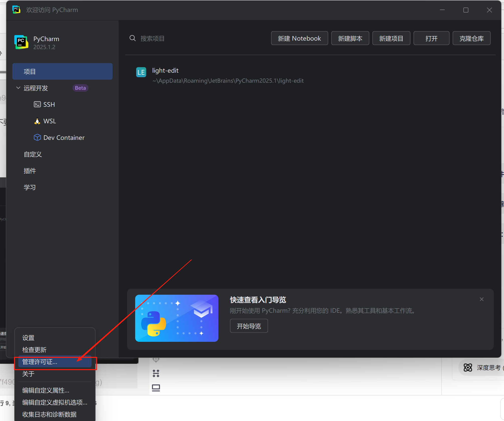Click the grid dots icon in the background window
This screenshot has width=504, height=421.
point(156,373)
